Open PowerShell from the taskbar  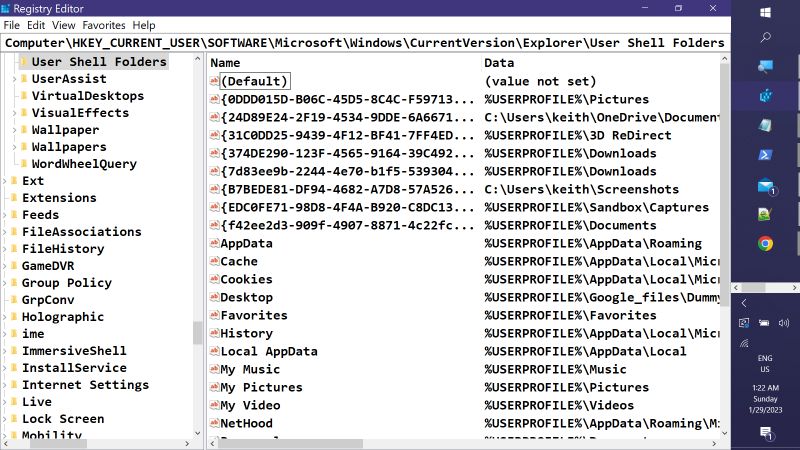click(765, 155)
